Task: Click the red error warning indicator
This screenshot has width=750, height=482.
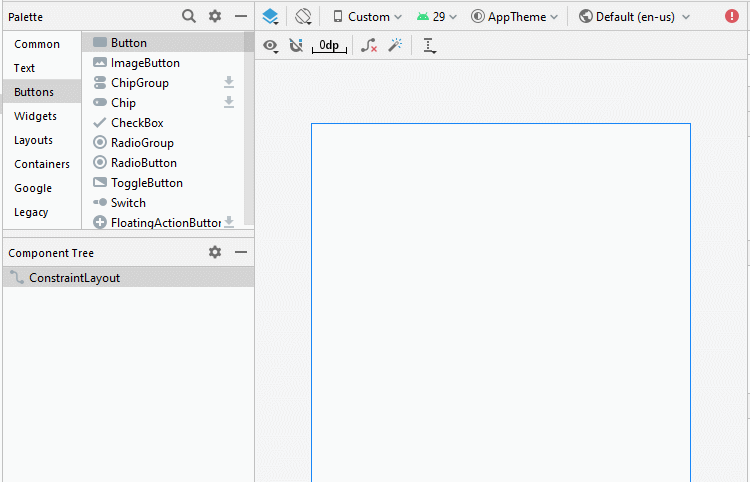Action: click(732, 17)
